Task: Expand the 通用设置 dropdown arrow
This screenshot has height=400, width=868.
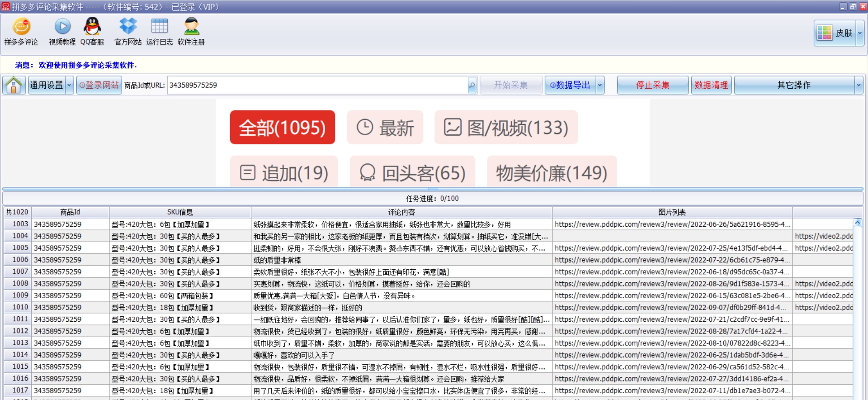Action: pyautogui.click(x=69, y=85)
